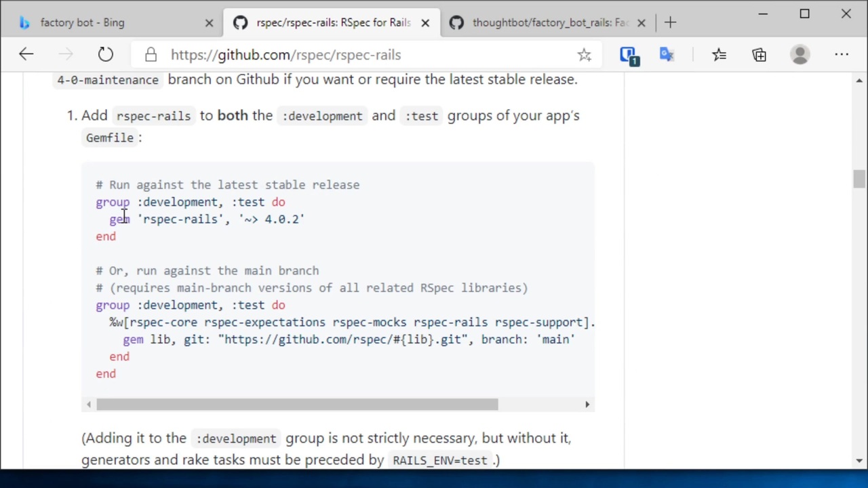Click the code block's left scroll arrow

[x=89, y=405]
